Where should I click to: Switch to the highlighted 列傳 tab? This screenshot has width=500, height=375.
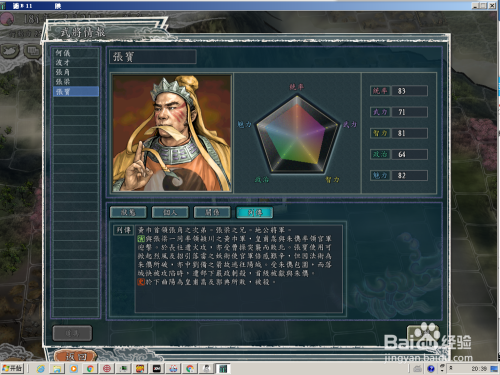255,212
